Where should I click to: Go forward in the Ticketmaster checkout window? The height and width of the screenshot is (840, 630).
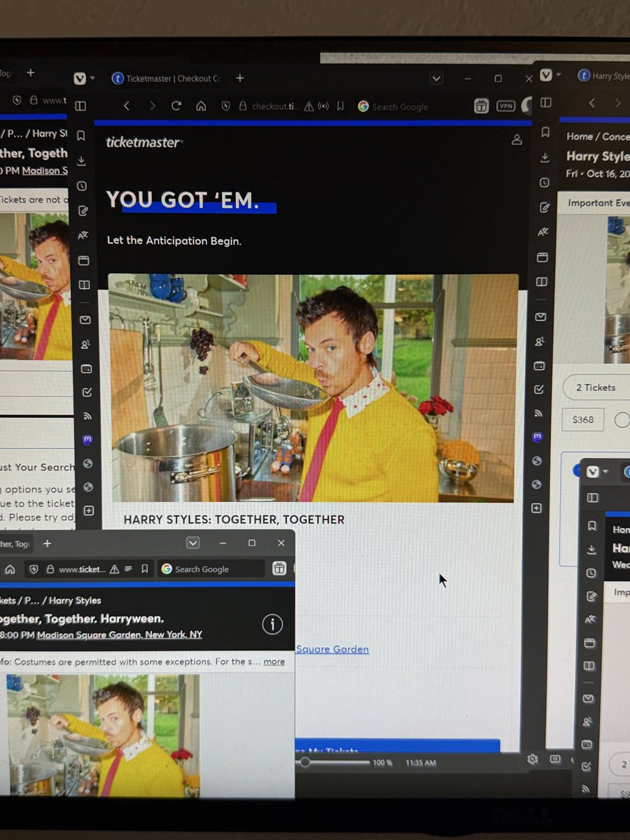click(152, 106)
